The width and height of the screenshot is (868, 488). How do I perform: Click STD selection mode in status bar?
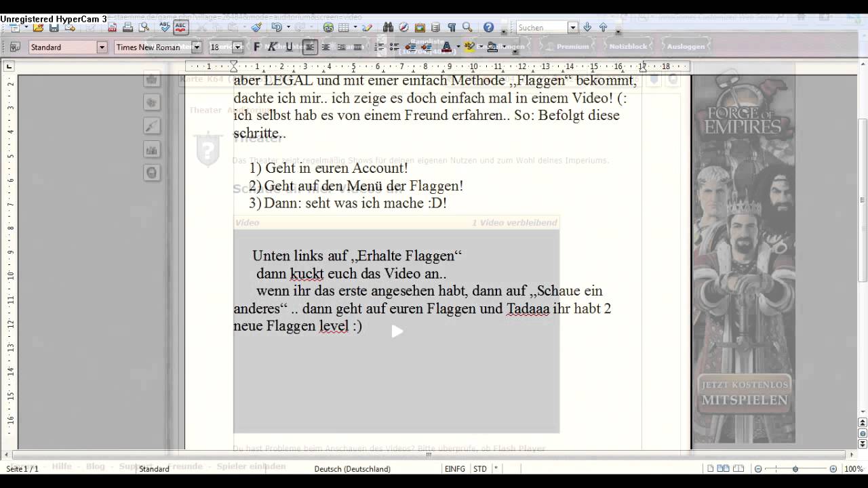[480, 469]
